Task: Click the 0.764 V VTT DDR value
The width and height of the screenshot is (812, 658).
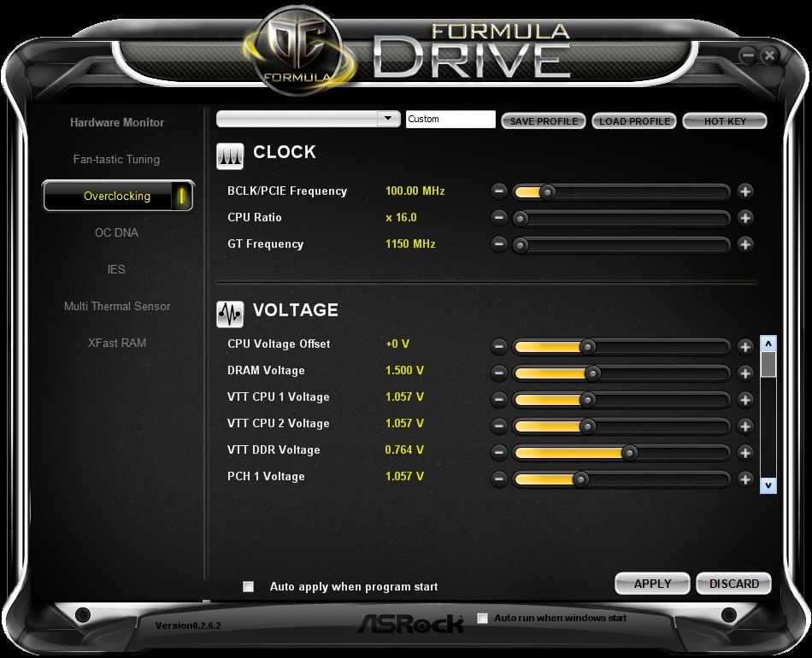Action: pyautogui.click(x=404, y=449)
